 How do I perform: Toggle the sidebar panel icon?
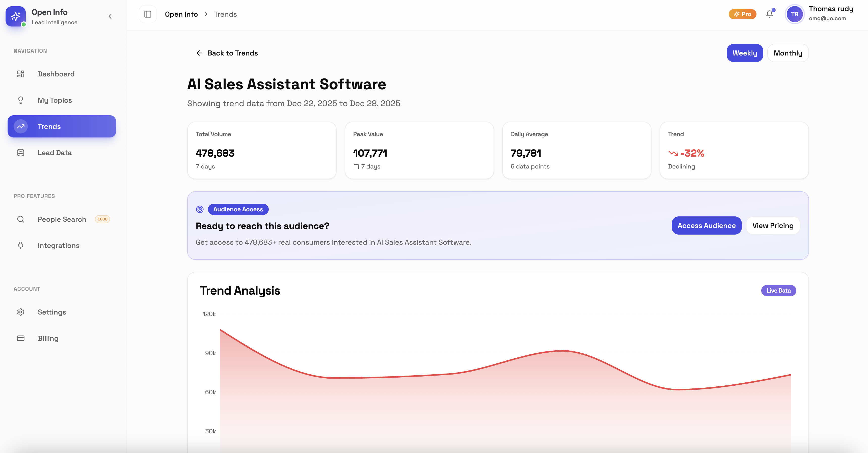click(148, 14)
